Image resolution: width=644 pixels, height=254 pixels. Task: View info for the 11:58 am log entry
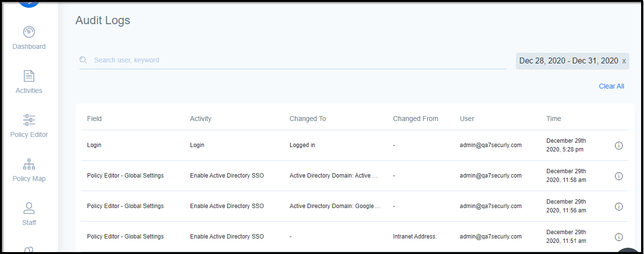pos(619,176)
